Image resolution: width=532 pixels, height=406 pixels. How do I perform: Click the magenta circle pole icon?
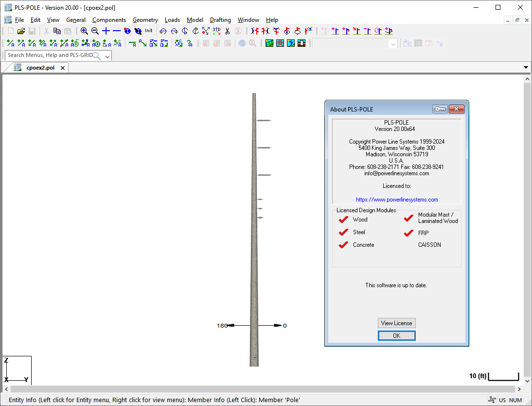[378, 31]
